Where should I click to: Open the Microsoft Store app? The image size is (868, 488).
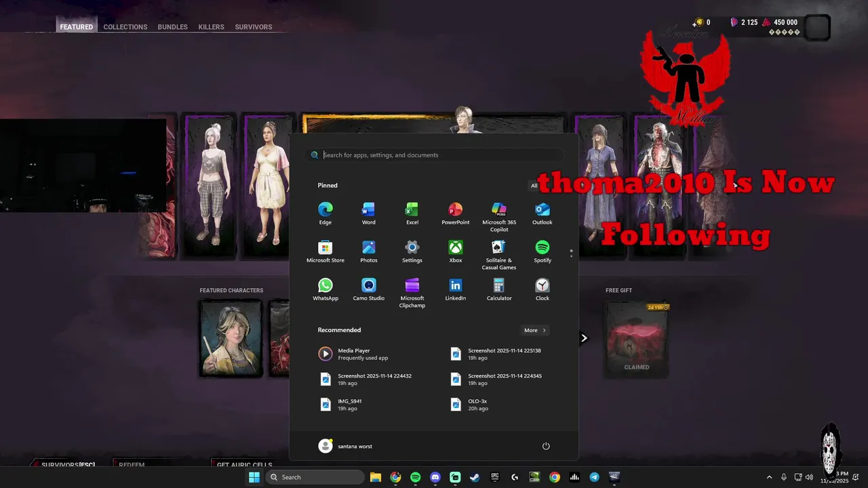[325, 251]
